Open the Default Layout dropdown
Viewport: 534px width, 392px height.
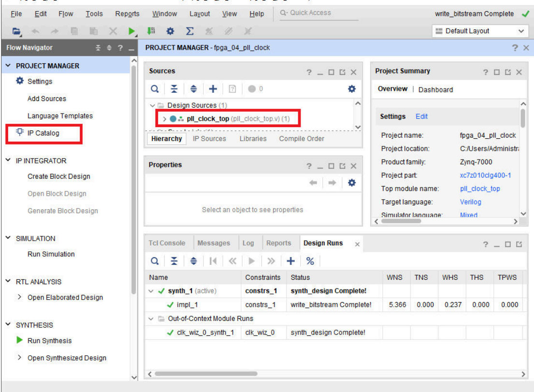[x=479, y=31]
